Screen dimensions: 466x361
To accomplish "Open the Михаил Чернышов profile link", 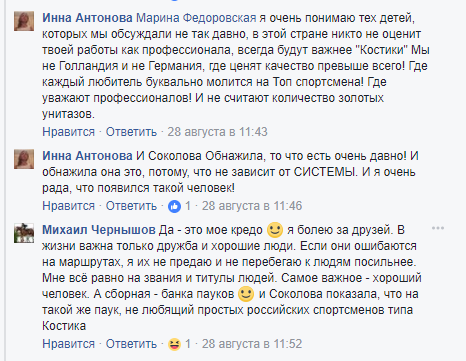I will pos(99,230).
